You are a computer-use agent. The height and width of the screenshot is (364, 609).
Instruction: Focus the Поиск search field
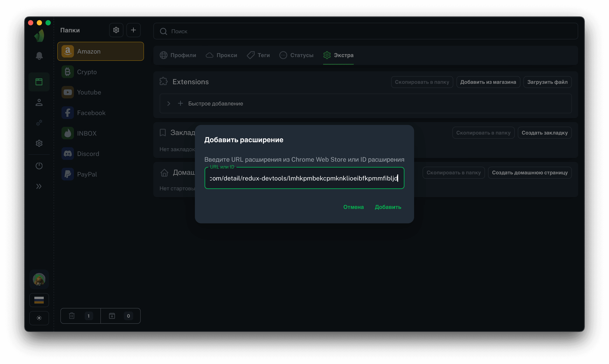(366, 31)
